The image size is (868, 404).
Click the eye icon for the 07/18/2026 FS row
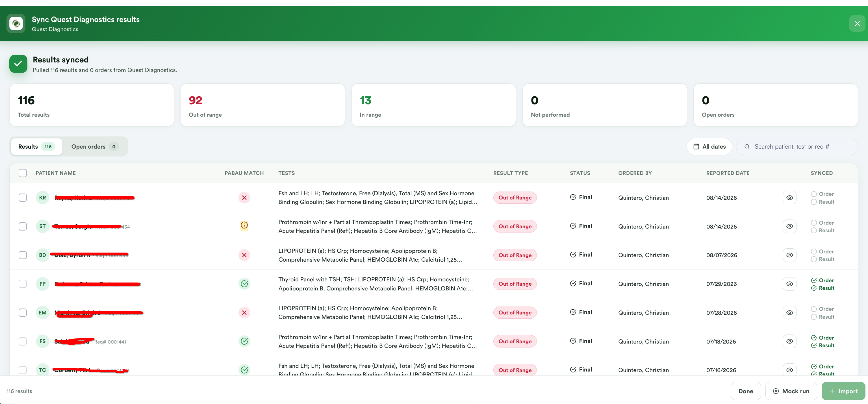pyautogui.click(x=789, y=341)
